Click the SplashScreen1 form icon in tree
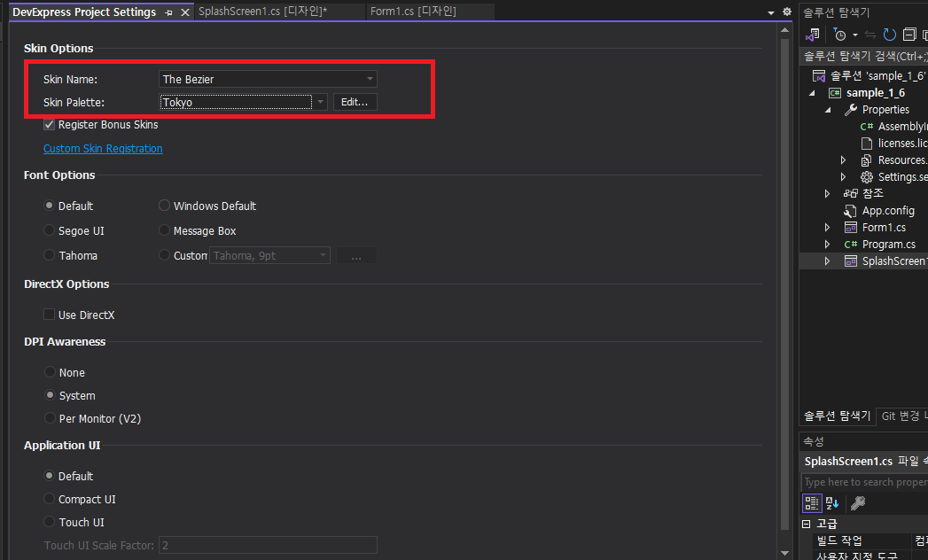This screenshot has width=928, height=560. [x=851, y=261]
